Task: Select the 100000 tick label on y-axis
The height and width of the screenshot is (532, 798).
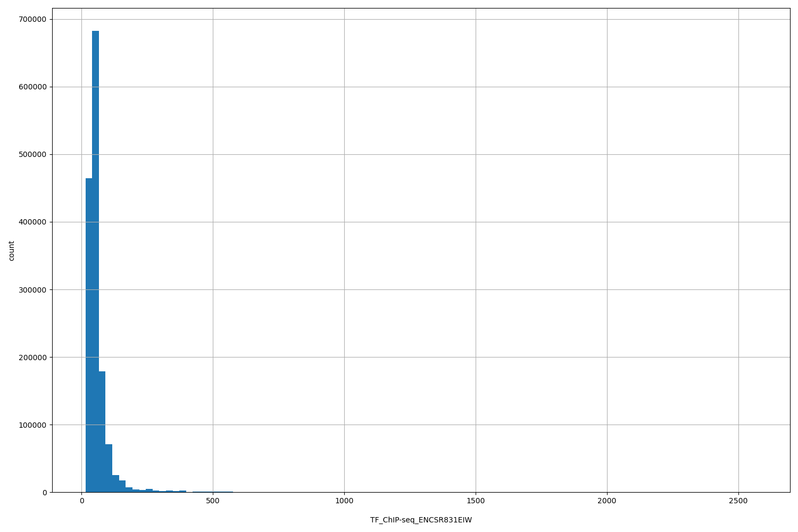Action: (x=33, y=425)
